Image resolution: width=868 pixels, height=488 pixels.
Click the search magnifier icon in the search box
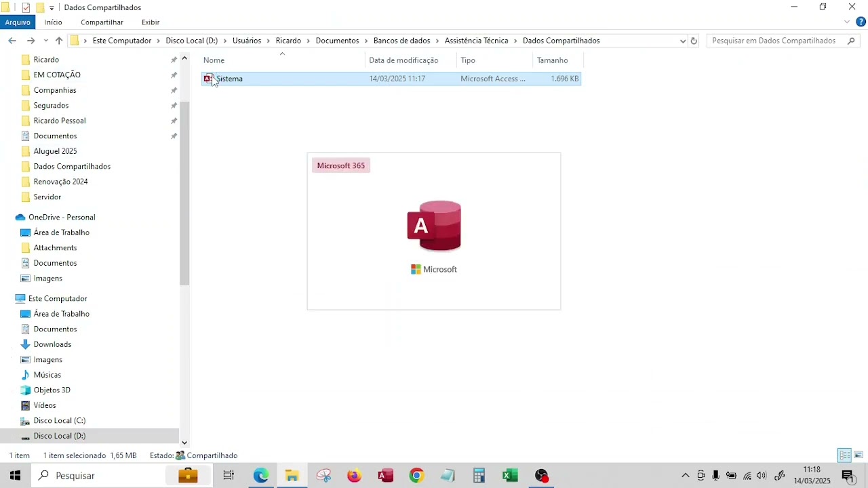852,41
